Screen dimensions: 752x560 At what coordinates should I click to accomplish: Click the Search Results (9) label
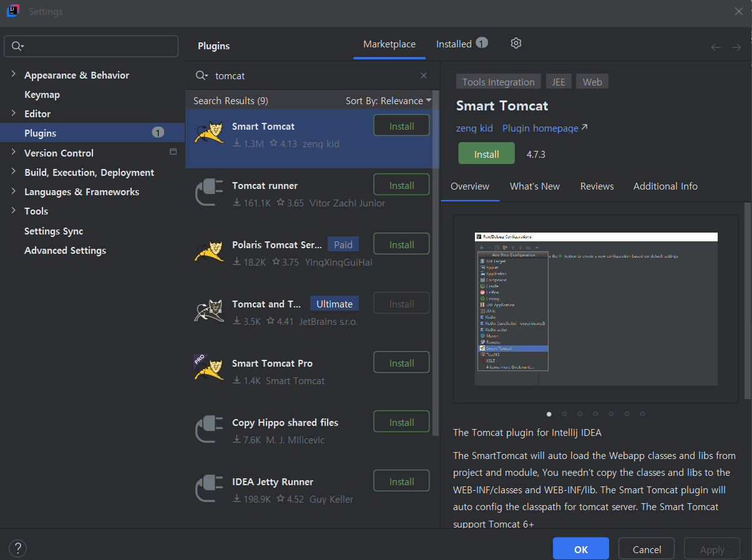231,100
